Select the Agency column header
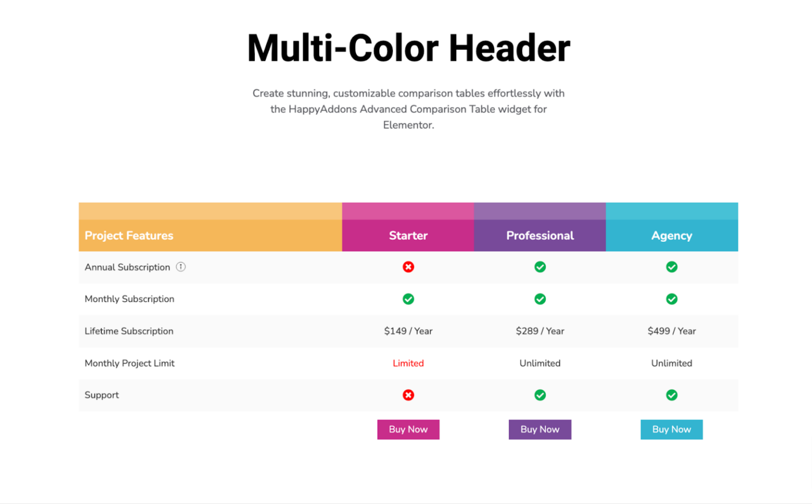This screenshot has width=812, height=504. (x=671, y=236)
